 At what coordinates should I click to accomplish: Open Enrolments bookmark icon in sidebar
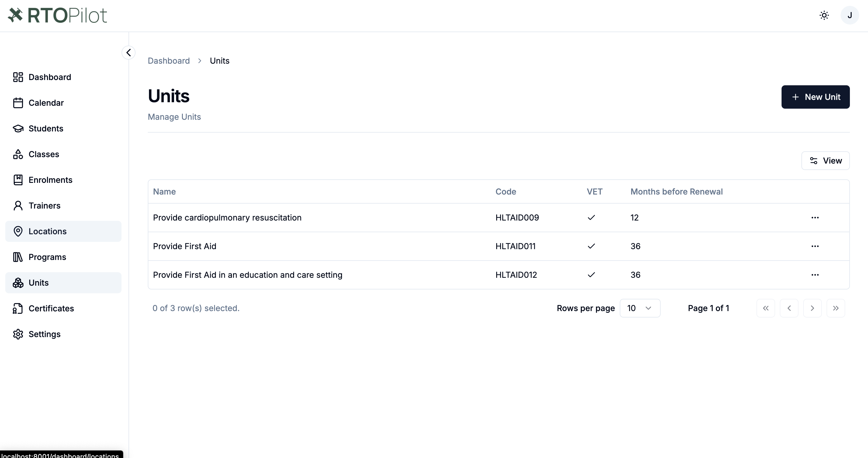point(18,180)
